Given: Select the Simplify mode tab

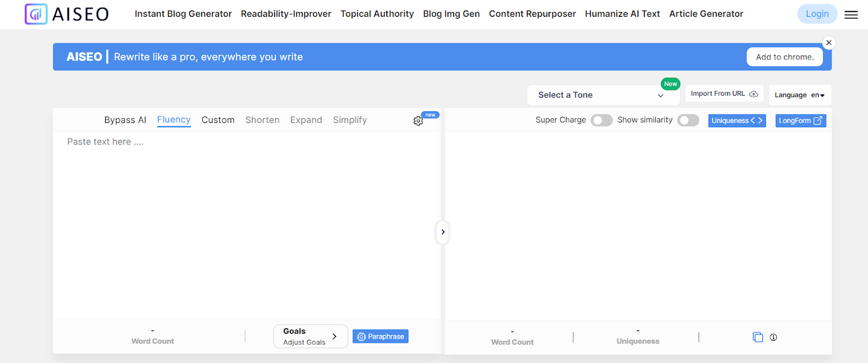Looking at the screenshot, I should point(350,120).
